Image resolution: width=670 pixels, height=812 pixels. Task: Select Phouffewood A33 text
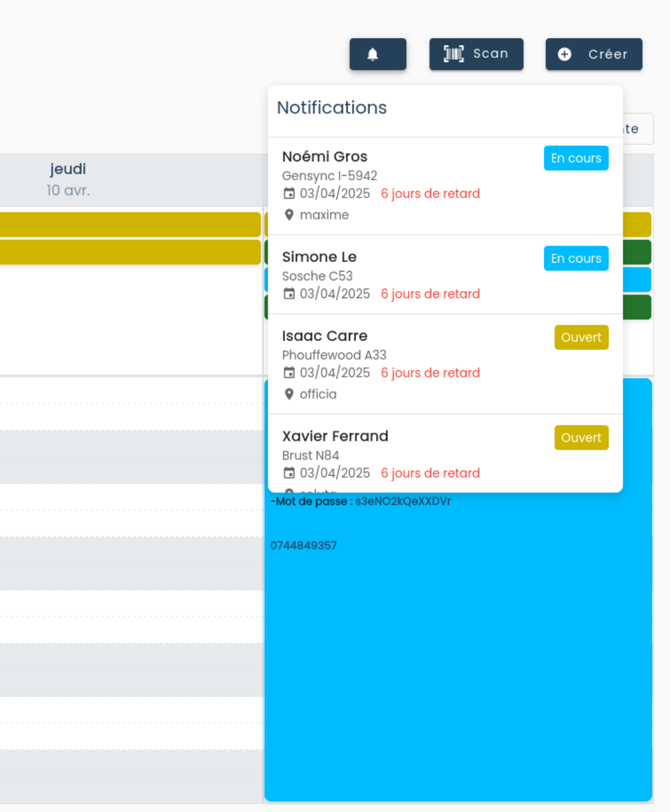[x=334, y=355]
